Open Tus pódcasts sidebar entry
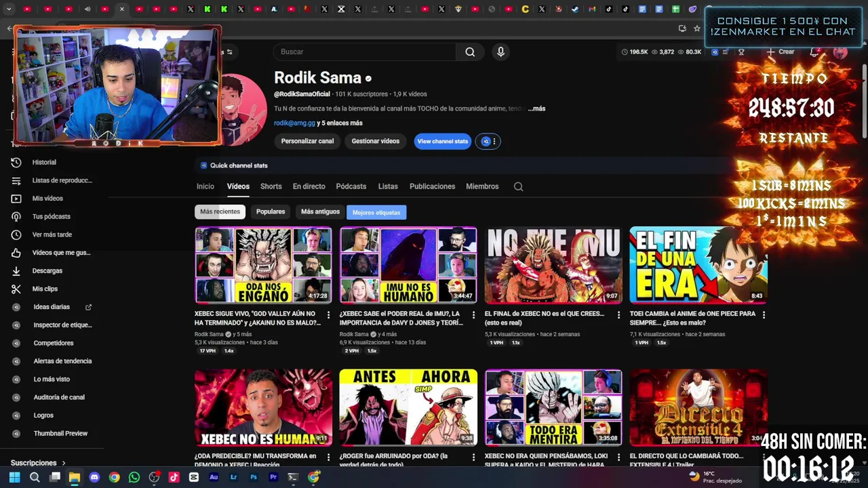 coord(51,216)
